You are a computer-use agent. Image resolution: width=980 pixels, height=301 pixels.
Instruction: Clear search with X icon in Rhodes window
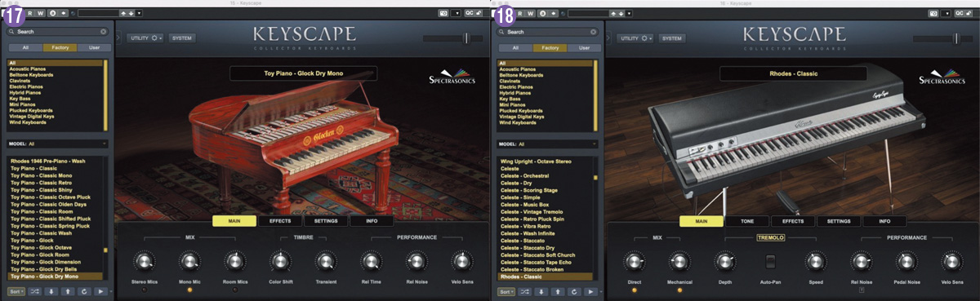[594, 32]
